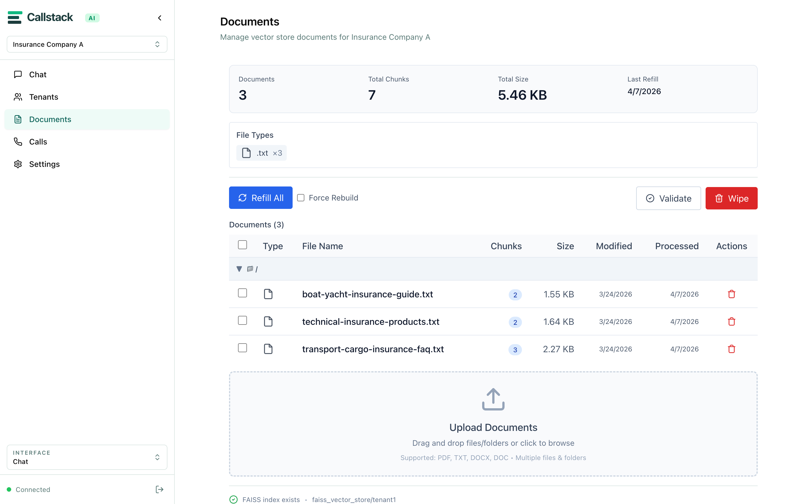Open Settings from the sidebar
Image resolution: width=812 pixels, height=504 pixels.
pyautogui.click(x=44, y=164)
